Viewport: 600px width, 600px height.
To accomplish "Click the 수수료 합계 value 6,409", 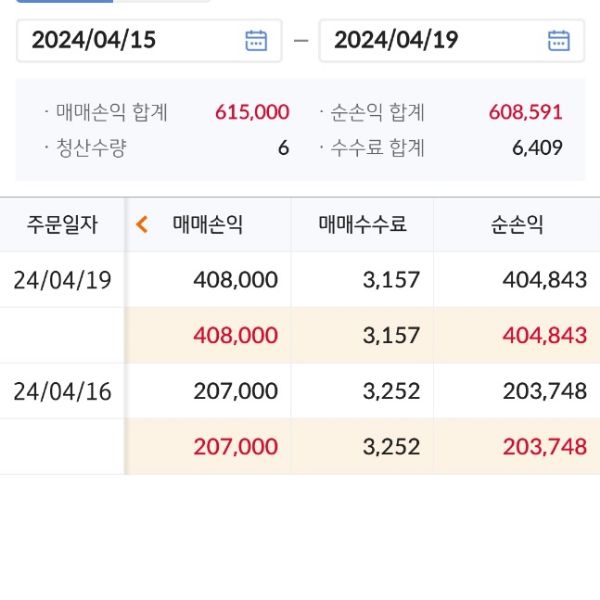I will [537, 148].
